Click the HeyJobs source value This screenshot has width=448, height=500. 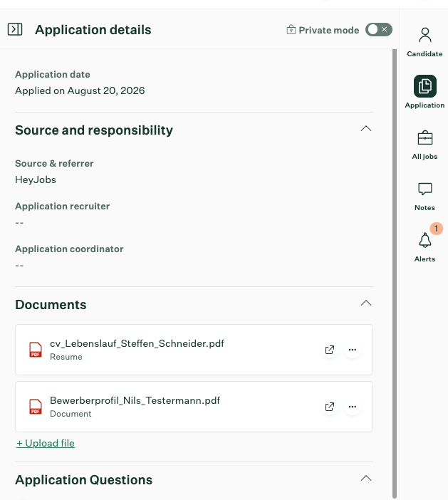tap(36, 180)
